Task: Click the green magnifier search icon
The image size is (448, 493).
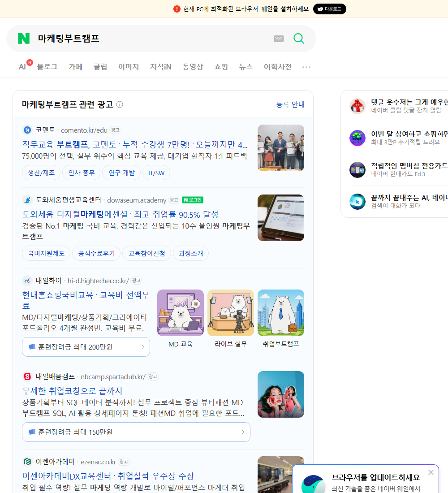Action: pos(299,39)
